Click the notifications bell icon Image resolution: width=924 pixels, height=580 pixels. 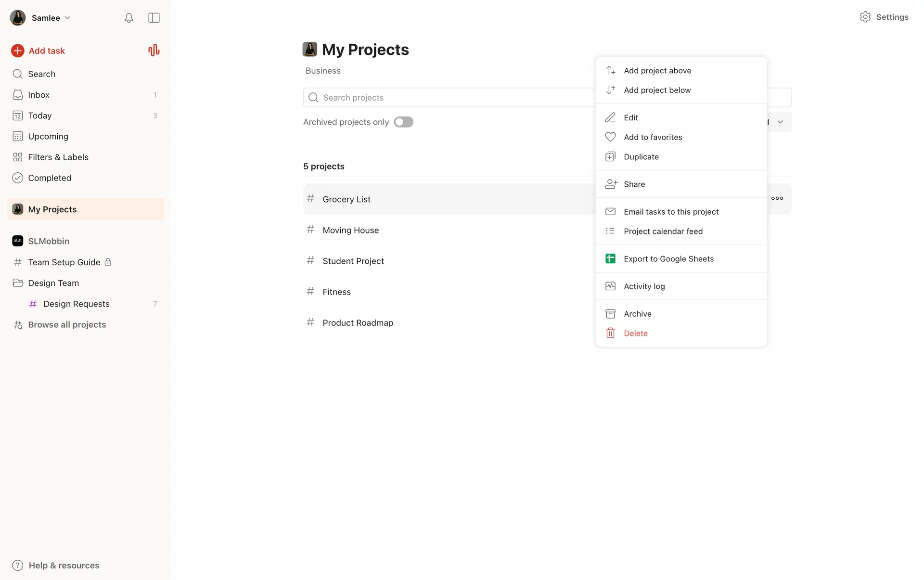point(128,18)
